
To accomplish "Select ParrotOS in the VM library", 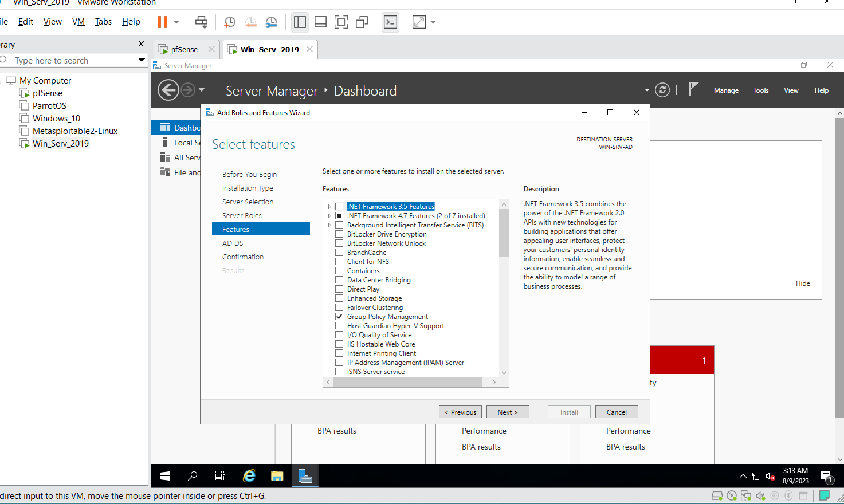I will tap(49, 106).
